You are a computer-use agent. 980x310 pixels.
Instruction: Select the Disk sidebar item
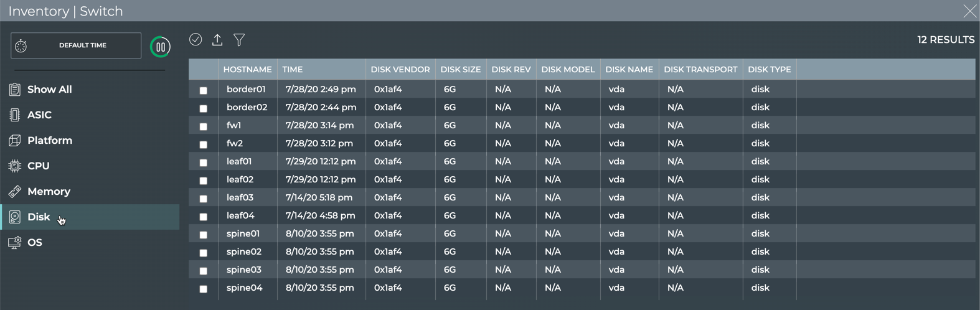click(x=39, y=217)
